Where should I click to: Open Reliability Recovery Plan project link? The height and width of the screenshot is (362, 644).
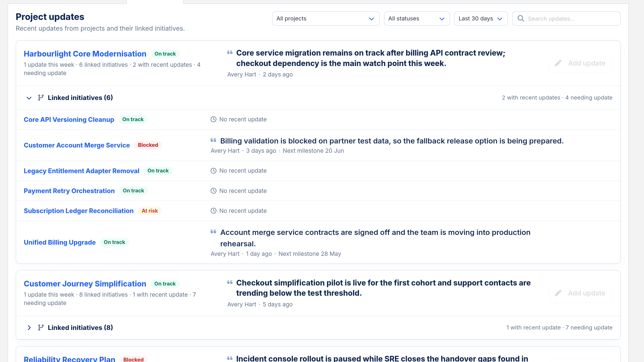(x=69, y=359)
